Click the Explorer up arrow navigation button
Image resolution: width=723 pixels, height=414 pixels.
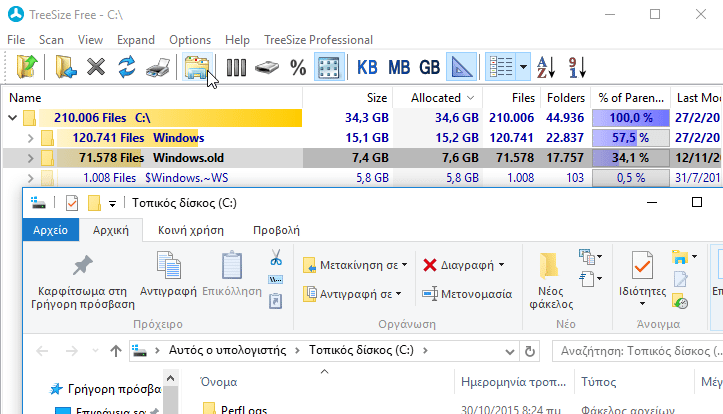point(116,351)
